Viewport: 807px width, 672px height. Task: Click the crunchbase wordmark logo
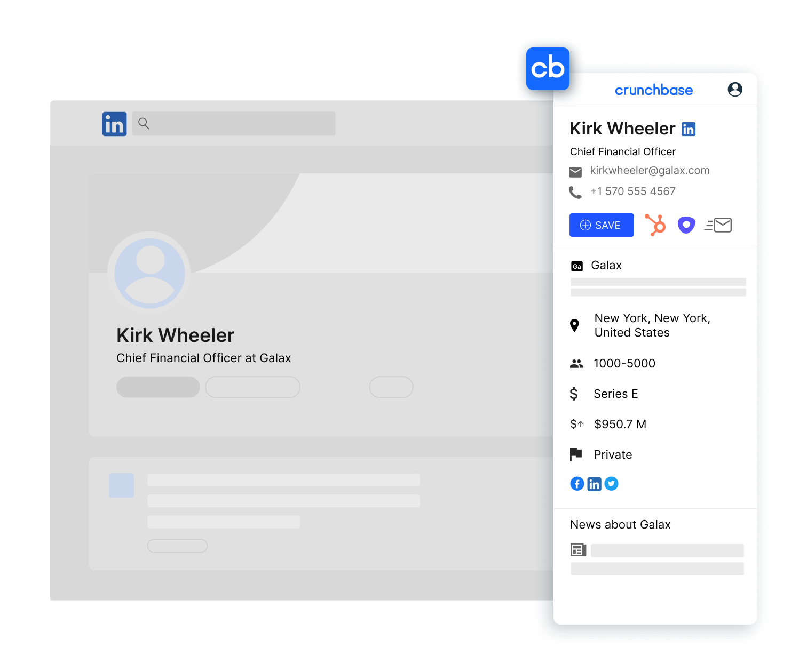(654, 90)
